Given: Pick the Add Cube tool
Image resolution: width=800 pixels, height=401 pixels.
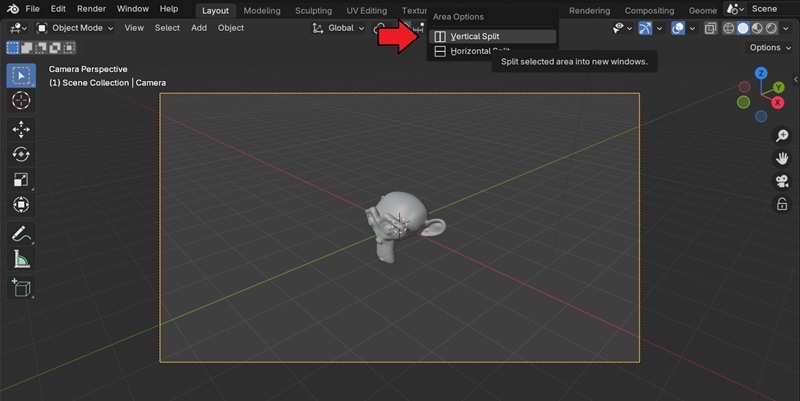Looking at the screenshot, I should point(21,288).
